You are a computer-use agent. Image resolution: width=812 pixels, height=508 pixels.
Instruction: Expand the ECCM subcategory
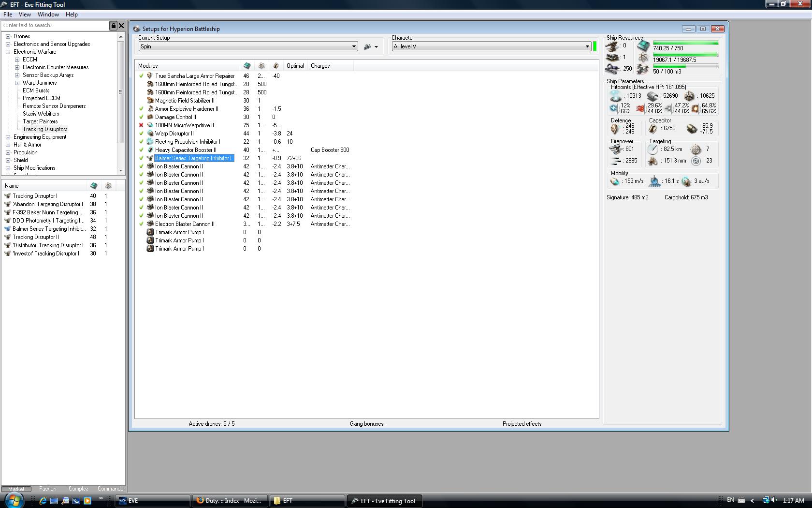(17, 60)
